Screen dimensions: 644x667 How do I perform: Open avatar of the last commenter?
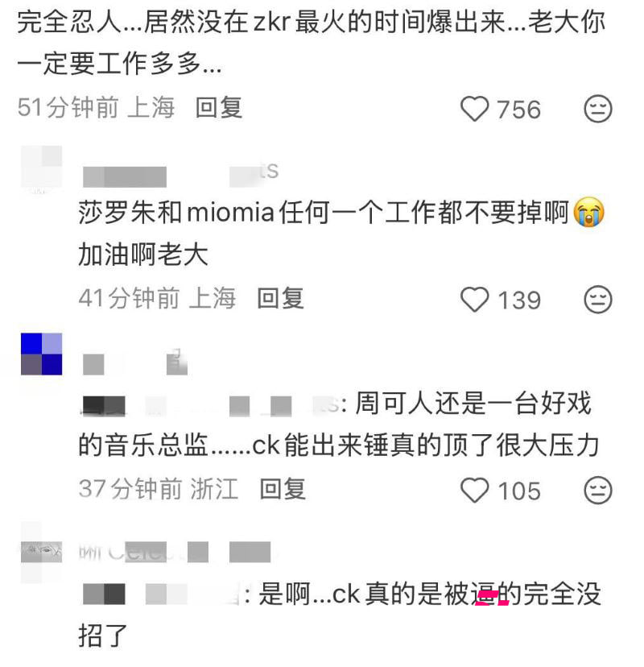click(41, 552)
